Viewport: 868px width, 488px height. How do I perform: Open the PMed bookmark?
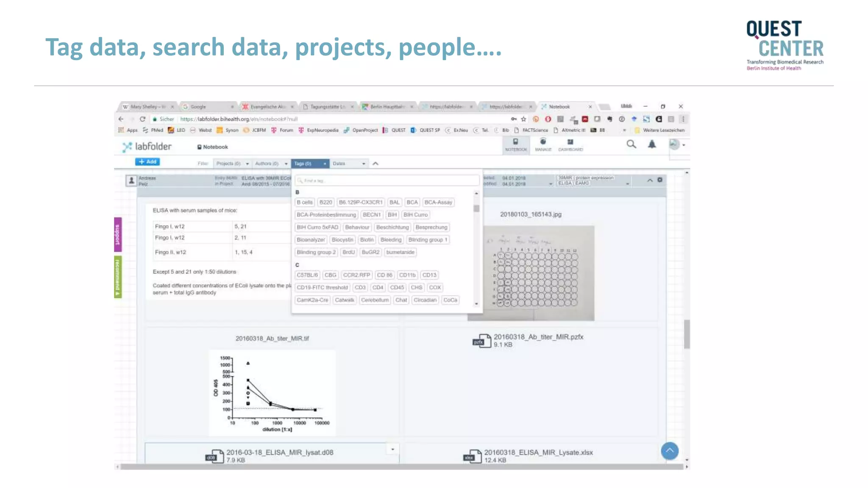click(x=153, y=130)
